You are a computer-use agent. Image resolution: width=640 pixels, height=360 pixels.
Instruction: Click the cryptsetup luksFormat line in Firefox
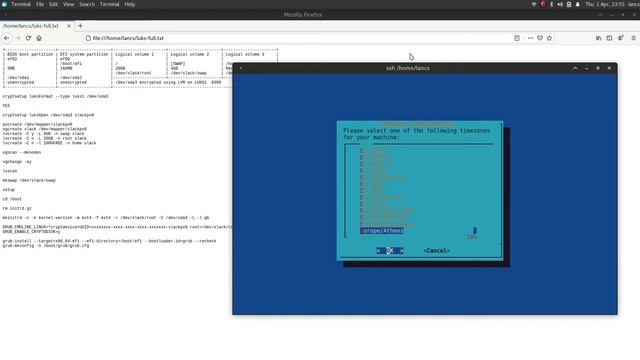click(56, 96)
